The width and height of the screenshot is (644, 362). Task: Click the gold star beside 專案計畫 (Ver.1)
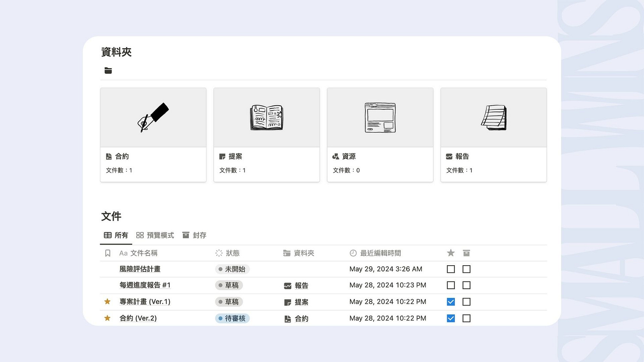click(107, 301)
